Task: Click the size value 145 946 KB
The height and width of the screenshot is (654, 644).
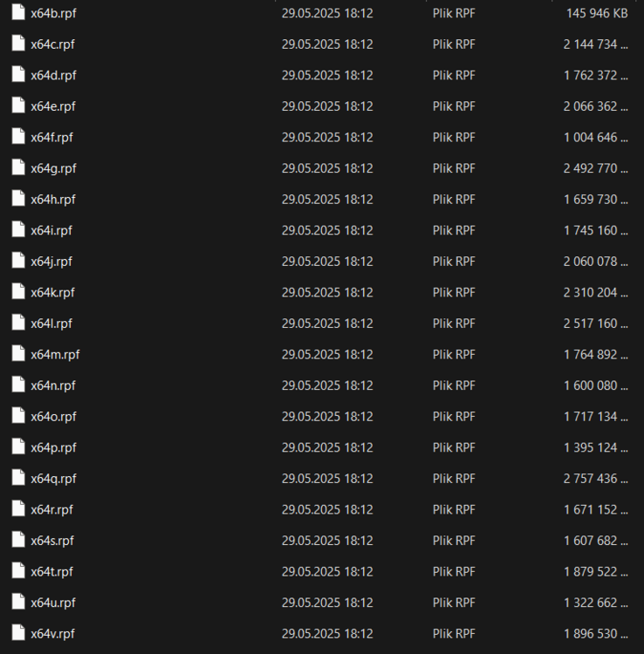Action: 597,13
